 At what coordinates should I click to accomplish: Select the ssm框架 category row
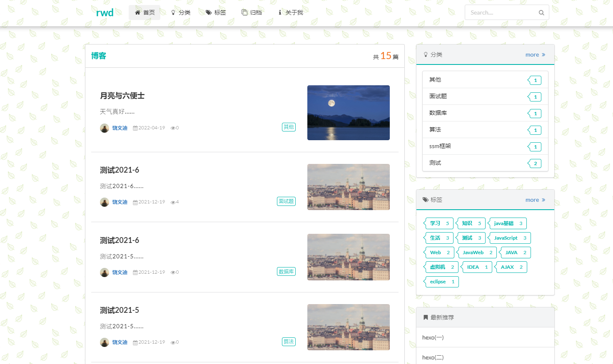pyautogui.click(x=485, y=146)
